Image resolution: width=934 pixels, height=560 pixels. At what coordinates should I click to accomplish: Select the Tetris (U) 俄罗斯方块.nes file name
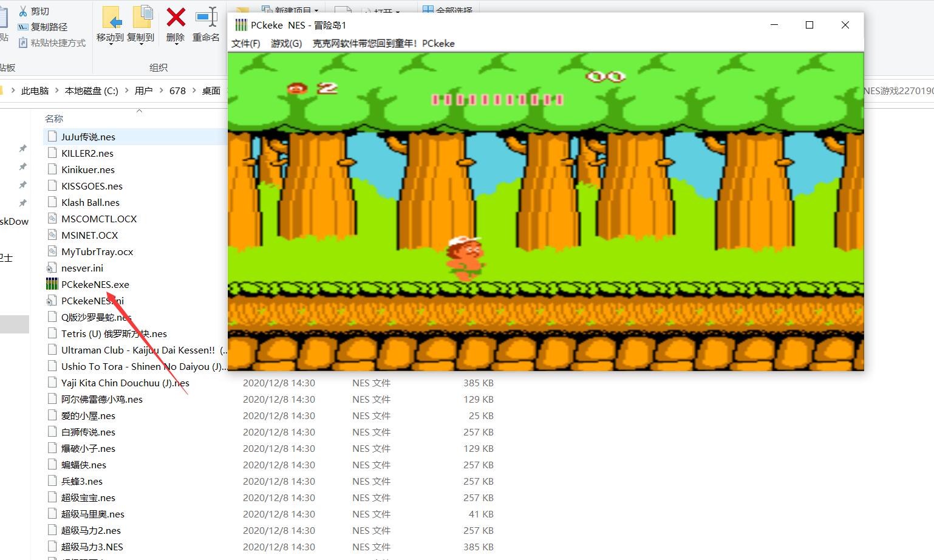[x=114, y=334]
